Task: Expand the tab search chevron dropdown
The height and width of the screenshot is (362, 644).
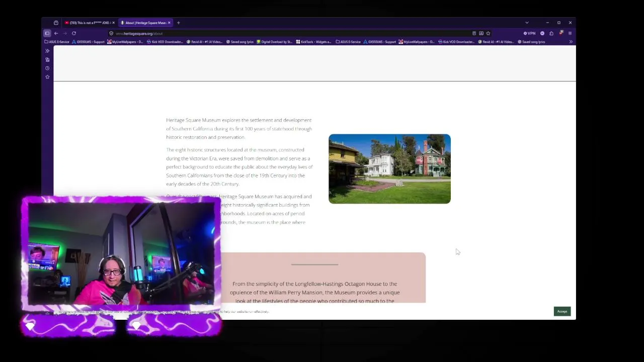Action: [x=527, y=23]
